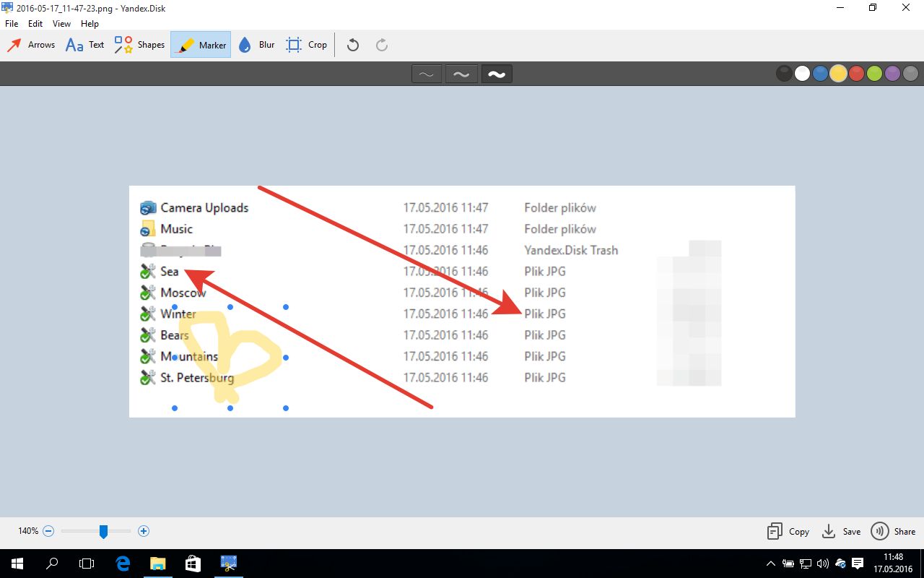Open the Windows Store from the taskbar
The image size is (924, 578).
point(193,564)
